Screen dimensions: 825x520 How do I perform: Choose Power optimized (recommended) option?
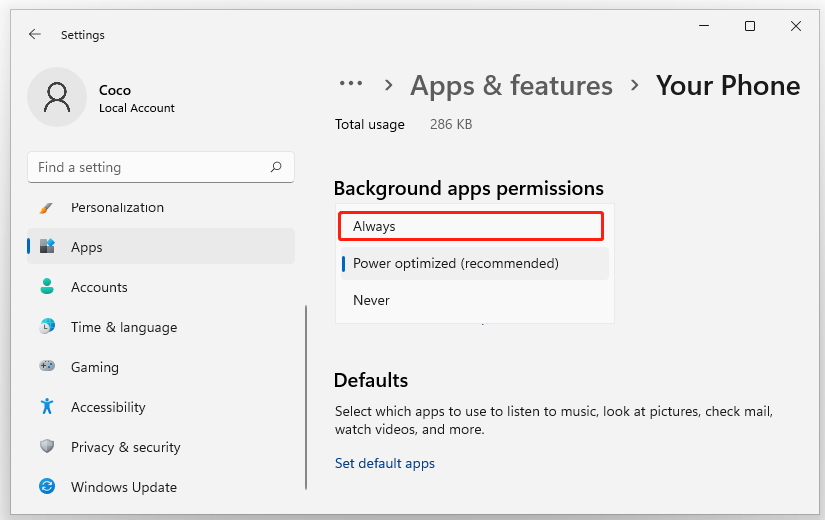click(475, 263)
